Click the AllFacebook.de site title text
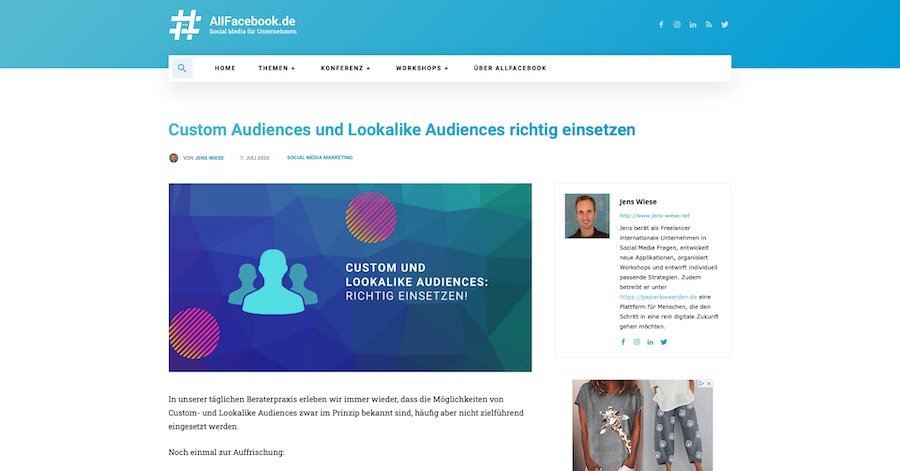The image size is (900, 471). tap(253, 21)
